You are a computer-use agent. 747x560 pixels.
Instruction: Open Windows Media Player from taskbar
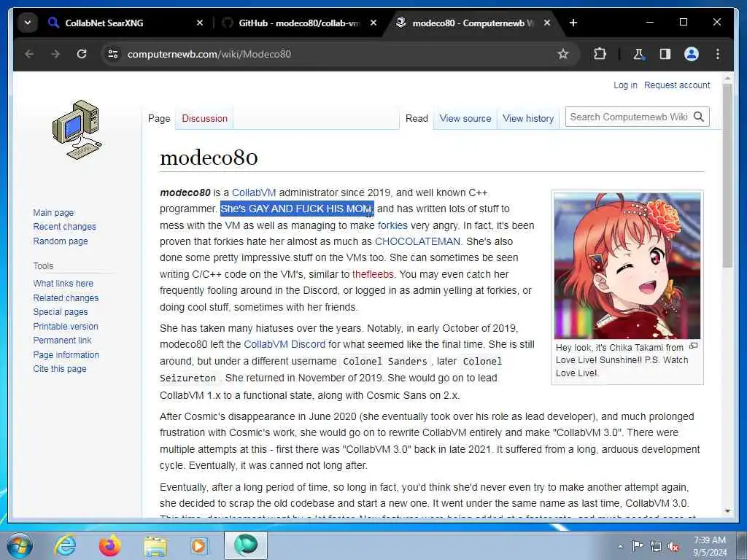tap(199, 545)
